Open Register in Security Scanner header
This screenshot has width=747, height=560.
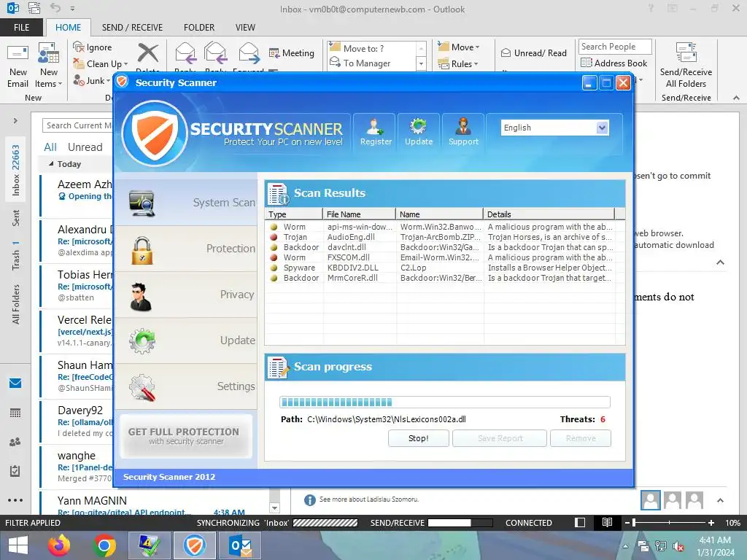coord(376,133)
